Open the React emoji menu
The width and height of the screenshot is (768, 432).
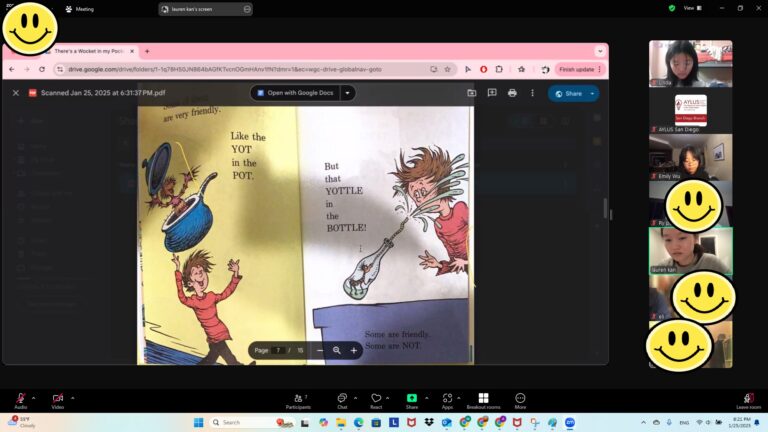[x=376, y=401]
